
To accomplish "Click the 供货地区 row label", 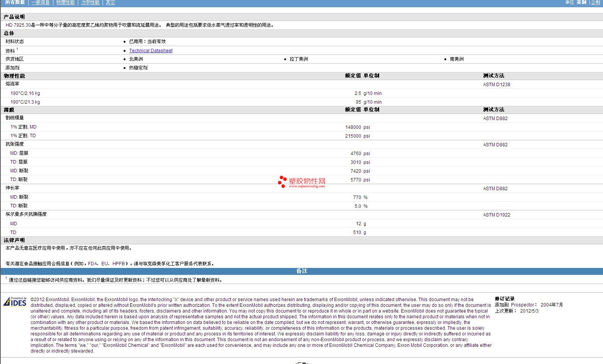I will (x=14, y=59).
